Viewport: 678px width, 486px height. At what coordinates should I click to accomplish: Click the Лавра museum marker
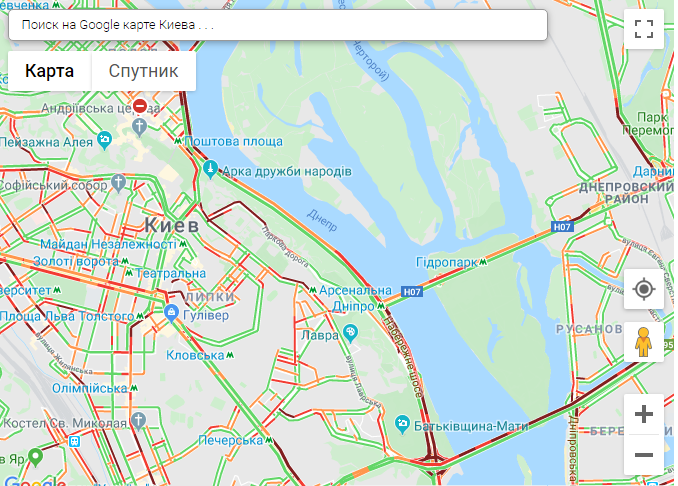(350, 333)
